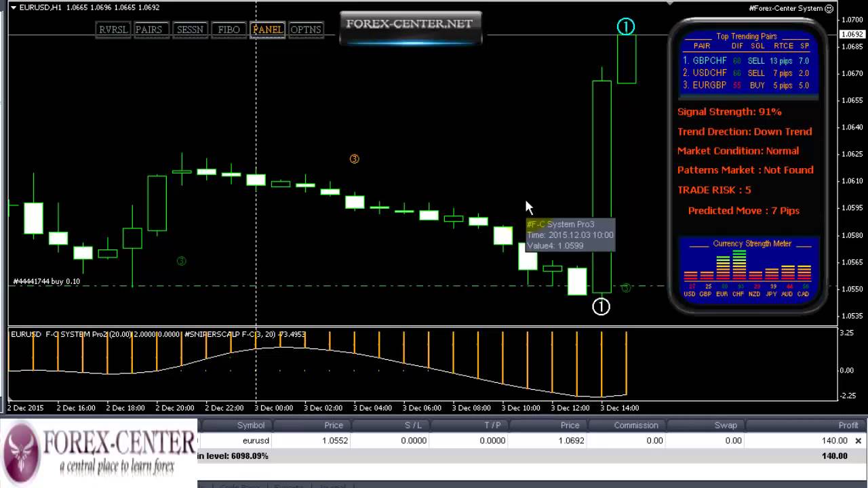Screen dimensions: 868x488
Task: Select EURGBP in Top Trending Pairs
Action: click(709, 85)
